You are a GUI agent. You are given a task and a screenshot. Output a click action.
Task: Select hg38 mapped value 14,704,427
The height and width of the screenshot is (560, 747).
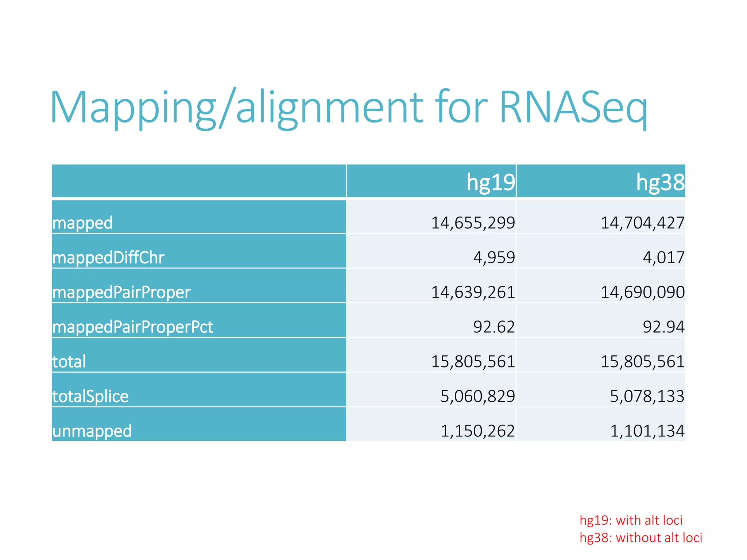pyautogui.click(x=642, y=223)
